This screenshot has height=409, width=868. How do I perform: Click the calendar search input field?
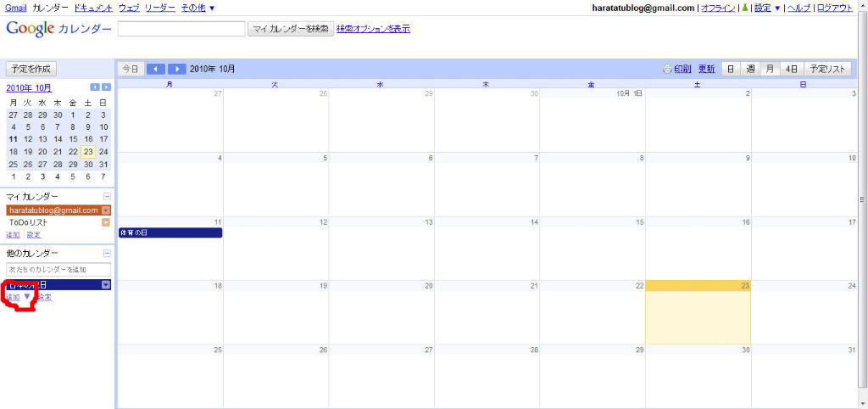[x=181, y=29]
